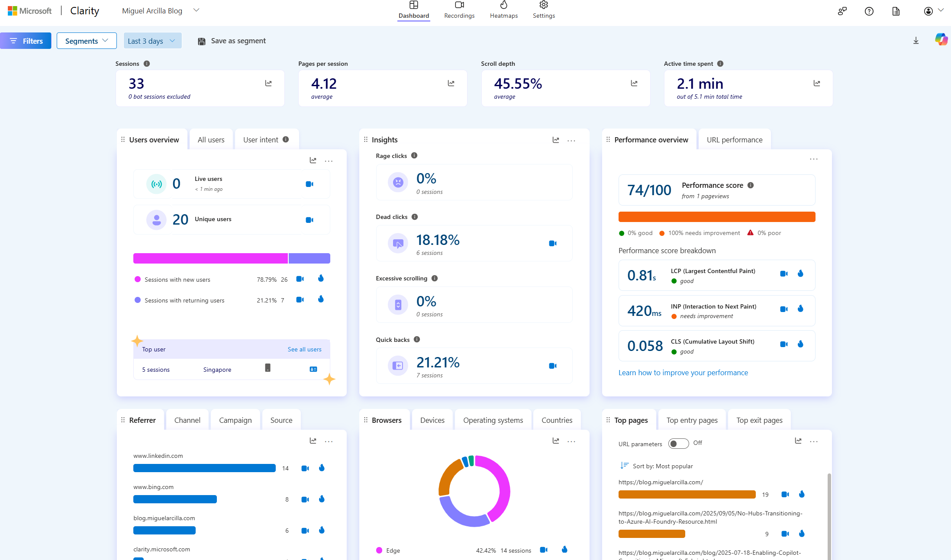Switch to Recordings tab
Image resolution: width=951 pixels, height=560 pixels.
point(459,10)
